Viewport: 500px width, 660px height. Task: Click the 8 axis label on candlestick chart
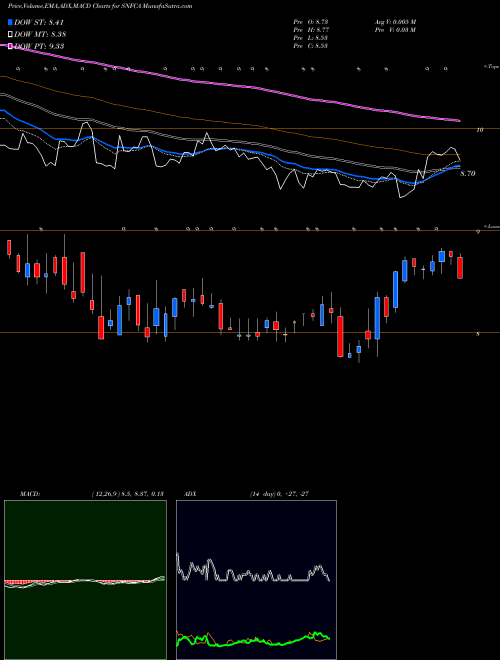pyautogui.click(x=478, y=334)
